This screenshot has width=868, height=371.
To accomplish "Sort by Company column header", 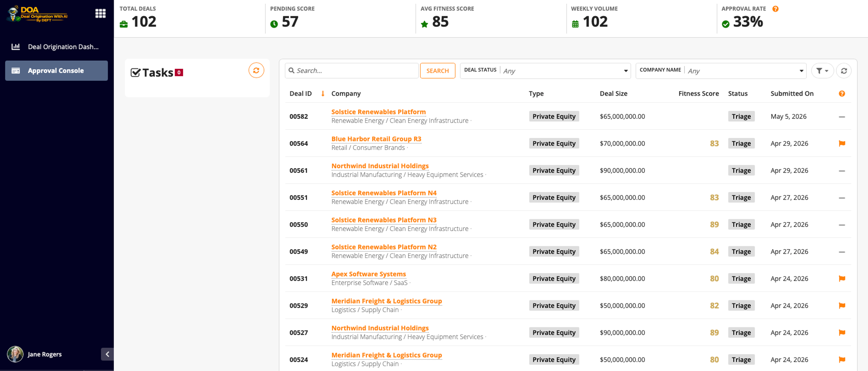I will click(346, 93).
